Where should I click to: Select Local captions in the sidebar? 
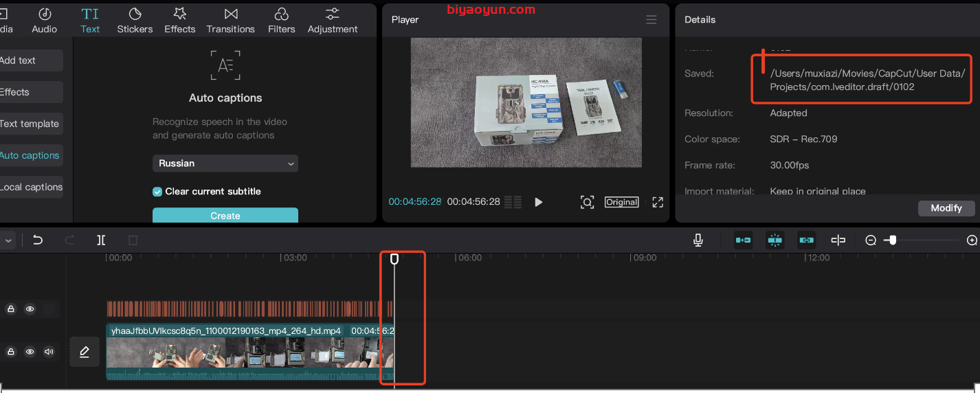point(30,187)
